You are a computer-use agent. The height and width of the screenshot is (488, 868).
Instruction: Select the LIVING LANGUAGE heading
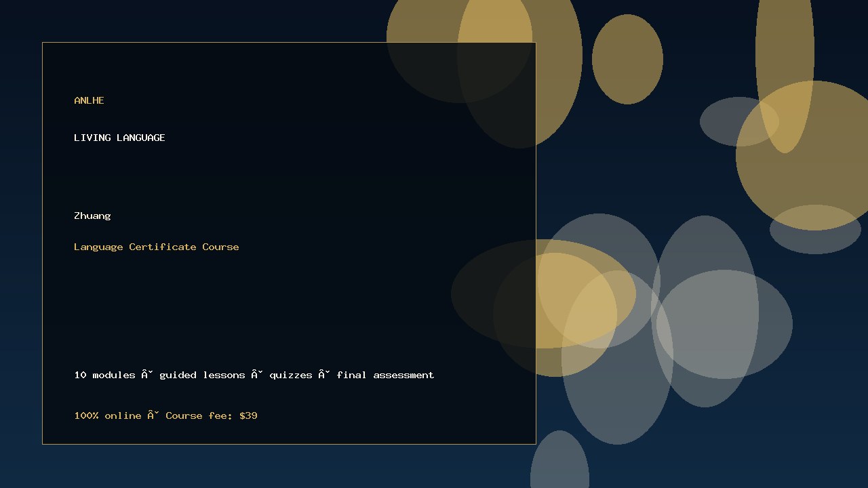(x=119, y=138)
